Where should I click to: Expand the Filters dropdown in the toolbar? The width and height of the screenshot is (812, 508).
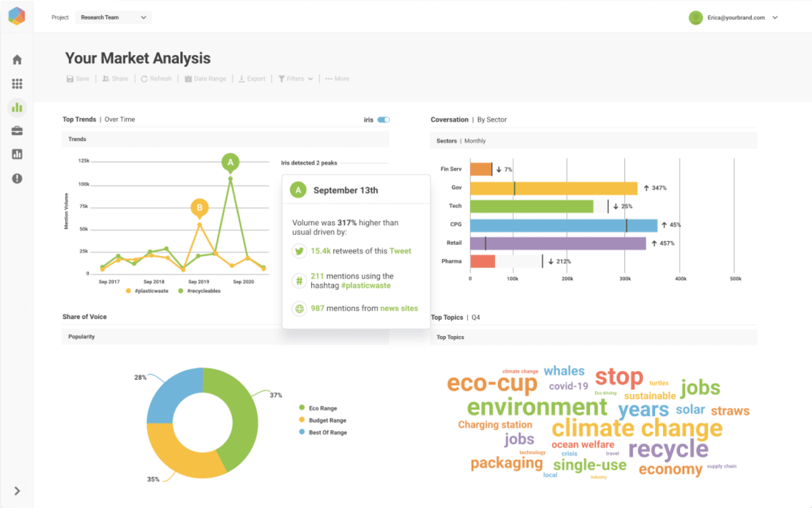pyautogui.click(x=295, y=79)
